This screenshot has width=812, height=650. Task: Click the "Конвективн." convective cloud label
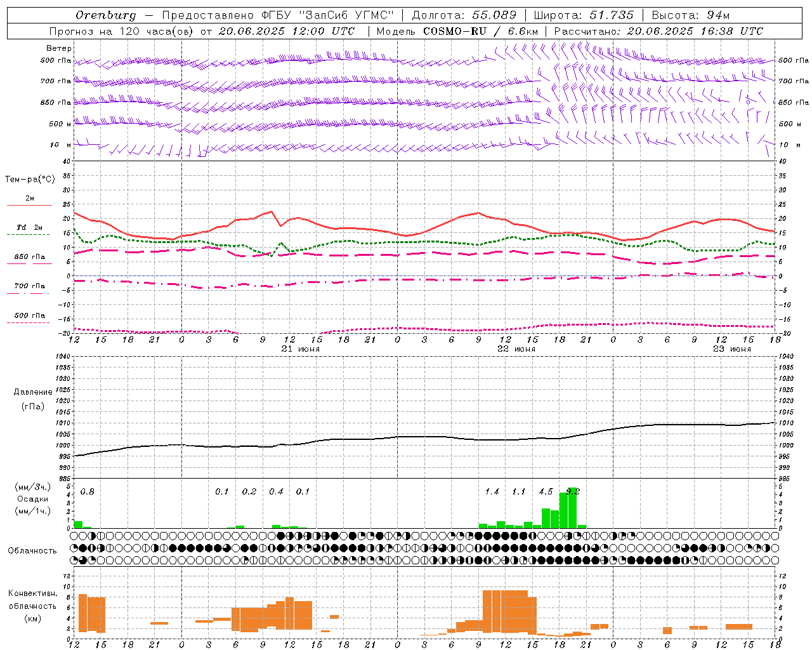coord(33,594)
